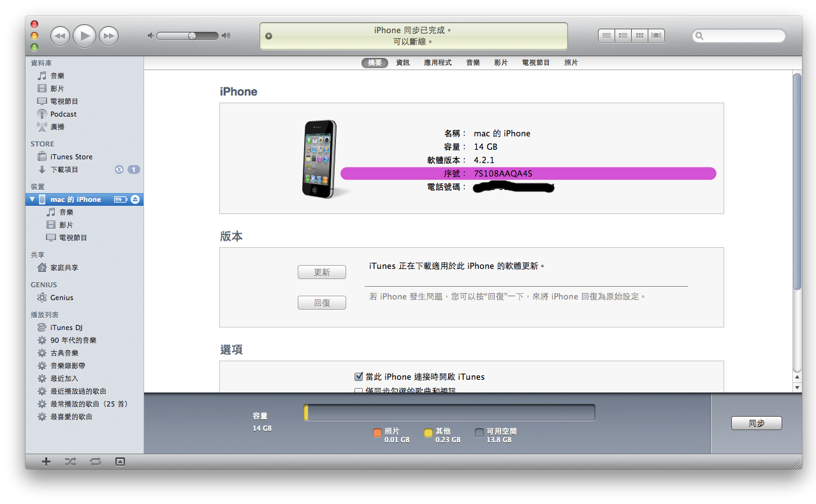Click the serial number 7S108AAQA4S
Viewport: 816px width, 504px height.
click(x=503, y=173)
